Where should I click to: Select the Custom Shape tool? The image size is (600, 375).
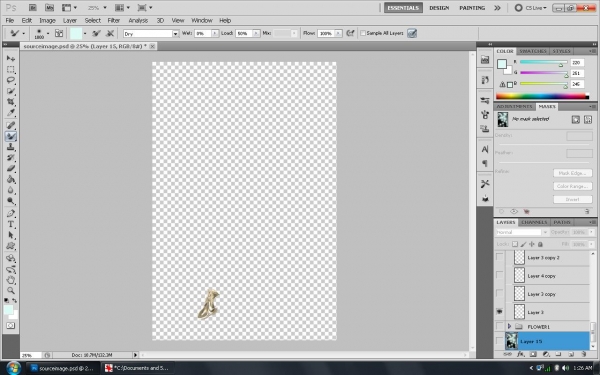coord(11,246)
